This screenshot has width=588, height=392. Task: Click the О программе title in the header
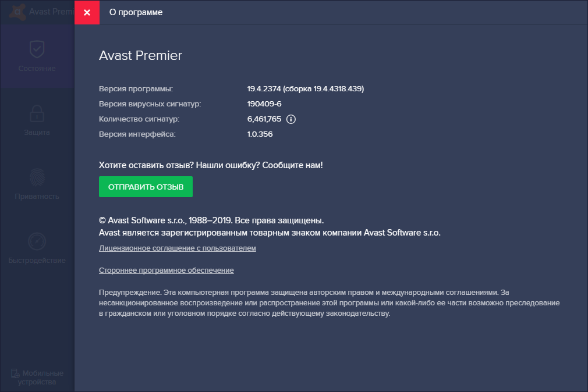[136, 12]
